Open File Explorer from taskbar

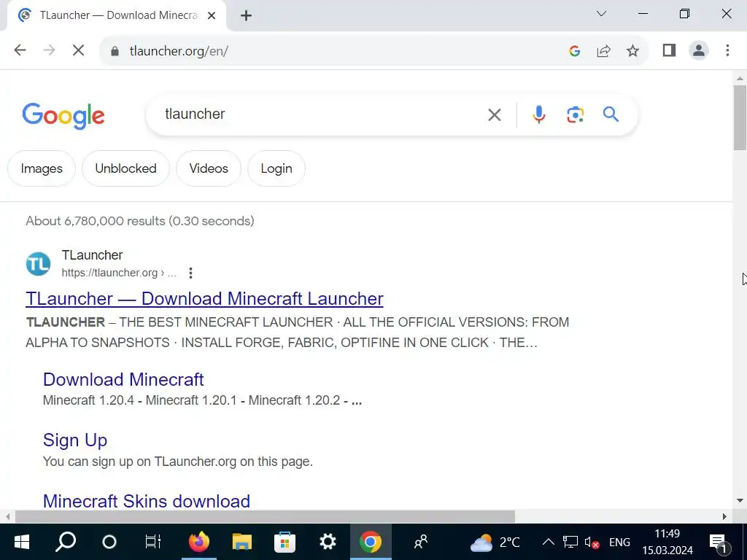(x=242, y=542)
